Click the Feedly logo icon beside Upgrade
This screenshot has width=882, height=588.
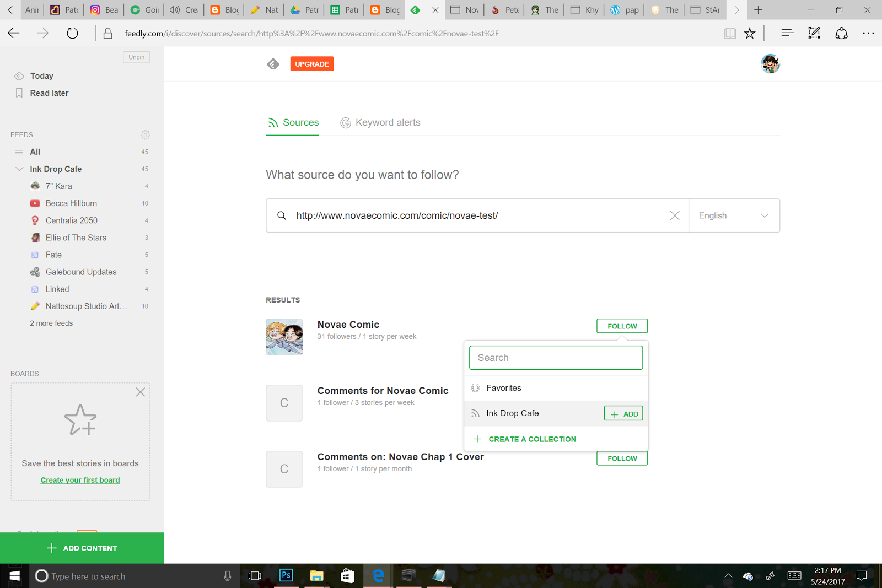(x=273, y=64)
